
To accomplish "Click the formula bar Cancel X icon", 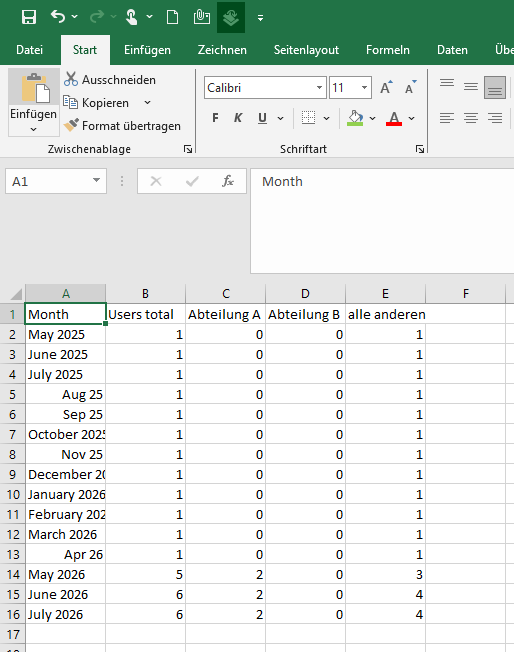I will tap(156, 181).
